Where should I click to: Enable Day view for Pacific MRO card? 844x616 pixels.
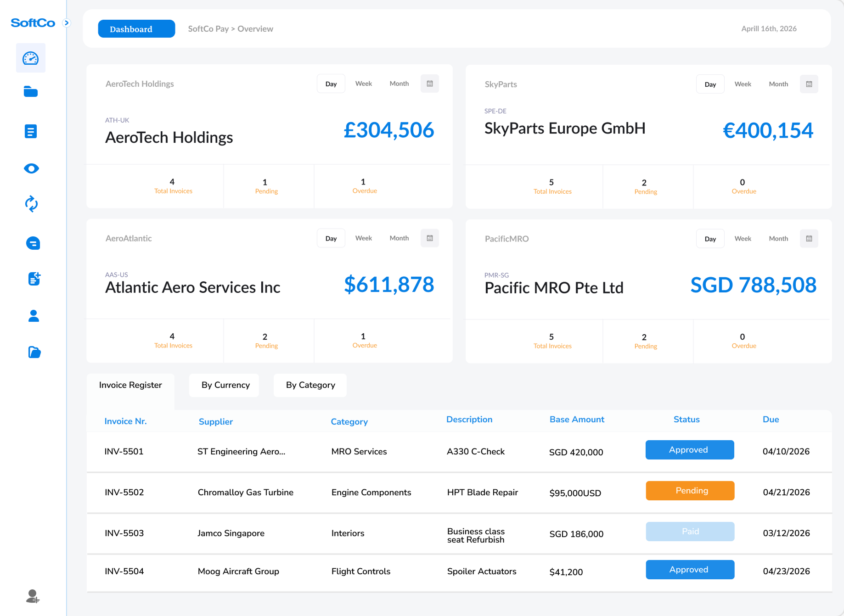[710, 238]
